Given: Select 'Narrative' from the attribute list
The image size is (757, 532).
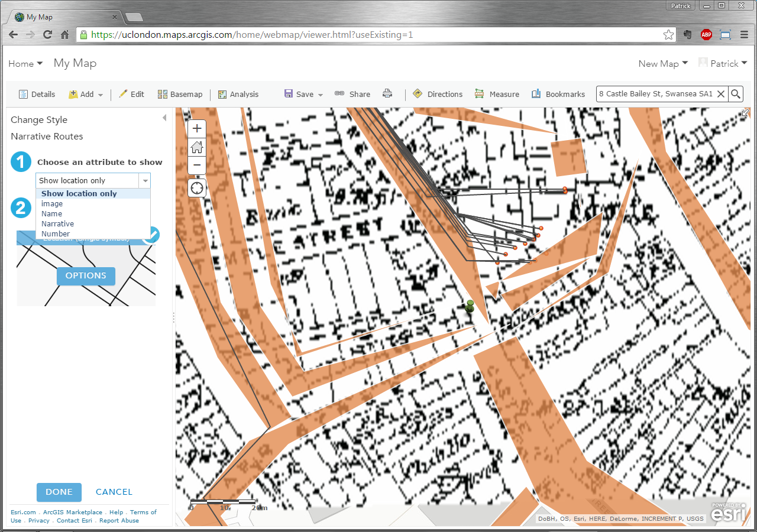Looking at the screenshot, I should click(57, 224).
